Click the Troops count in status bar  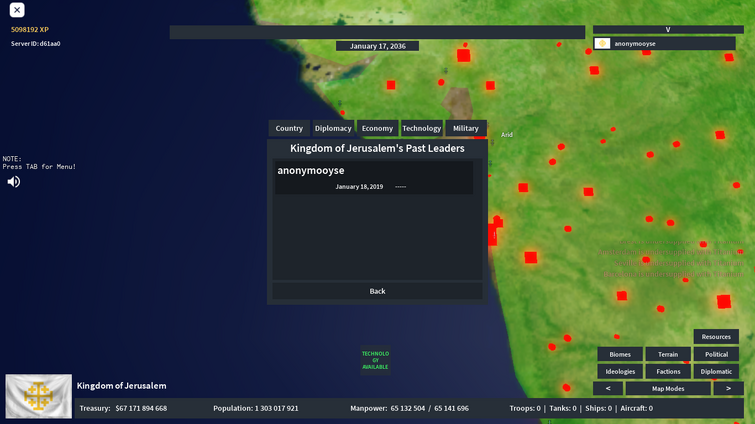pos(525,408)
